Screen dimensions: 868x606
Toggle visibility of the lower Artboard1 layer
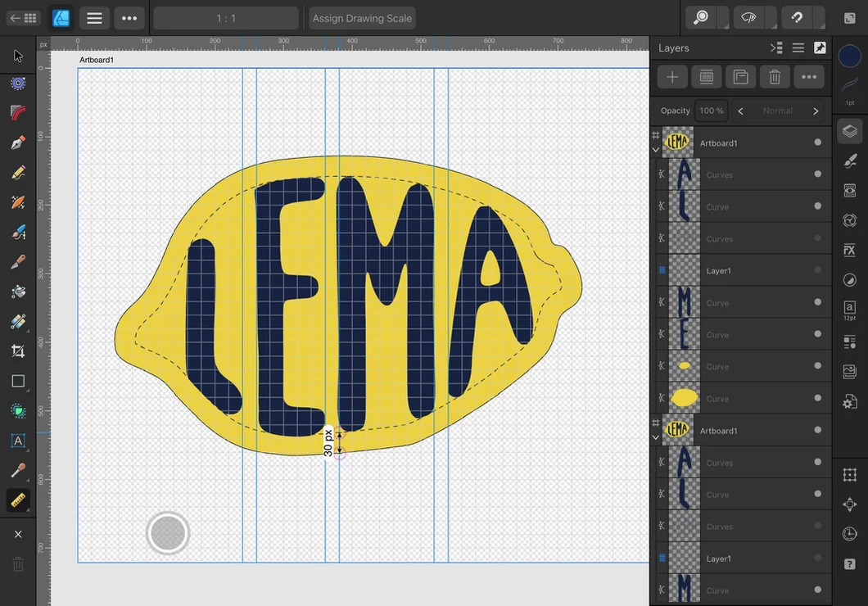[x=817, y=430]
